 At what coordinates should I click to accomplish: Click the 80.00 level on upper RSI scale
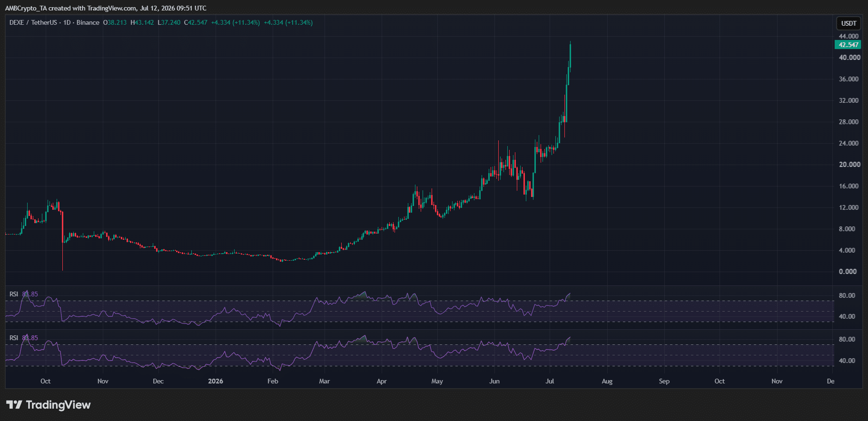[x=847, y=295]
